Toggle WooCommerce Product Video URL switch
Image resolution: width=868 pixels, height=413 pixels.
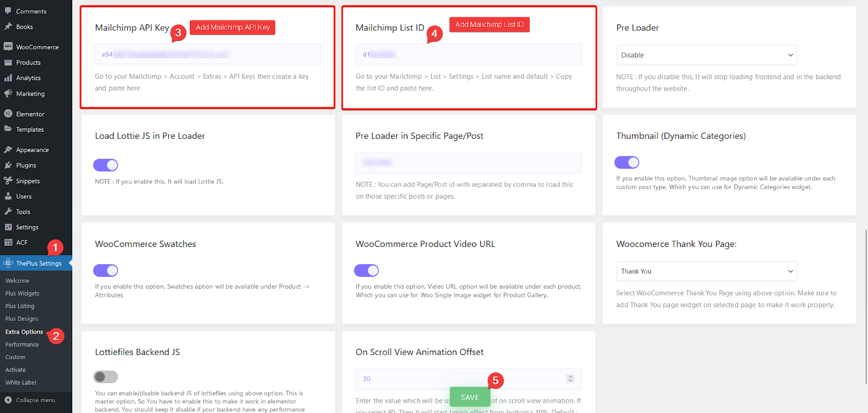pyautogui.click(x=366, y=270)
